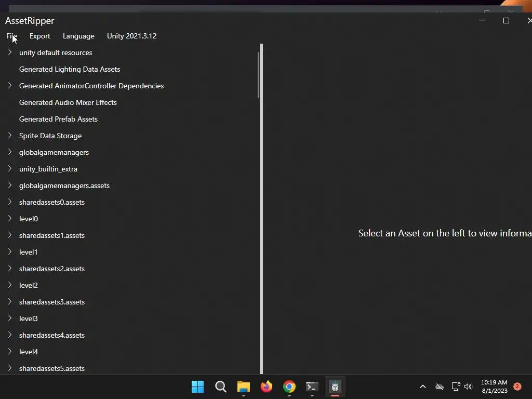Expand the unity default resources node
The height and width of the screenshot is (399, 532).
pos(10,52)
